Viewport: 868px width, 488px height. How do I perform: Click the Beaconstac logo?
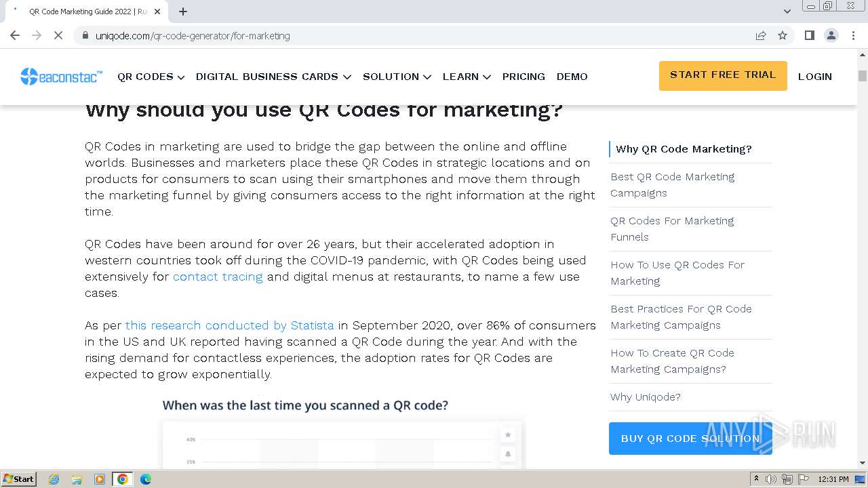pyautogui.click(x=61, y=77)
